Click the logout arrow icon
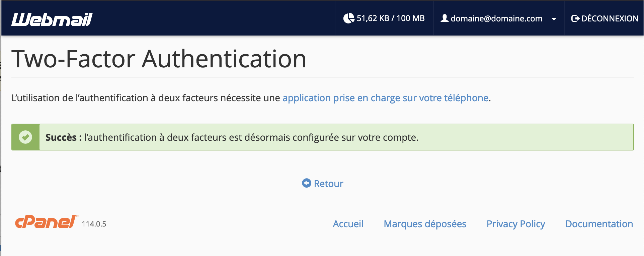644x256 pixels. pos(575,18)
